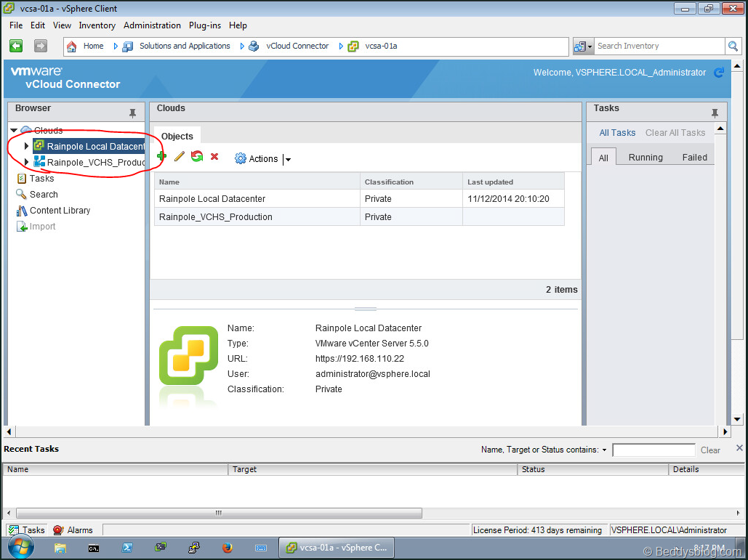Click the green add cloud plus icon

tap(161, 156)
